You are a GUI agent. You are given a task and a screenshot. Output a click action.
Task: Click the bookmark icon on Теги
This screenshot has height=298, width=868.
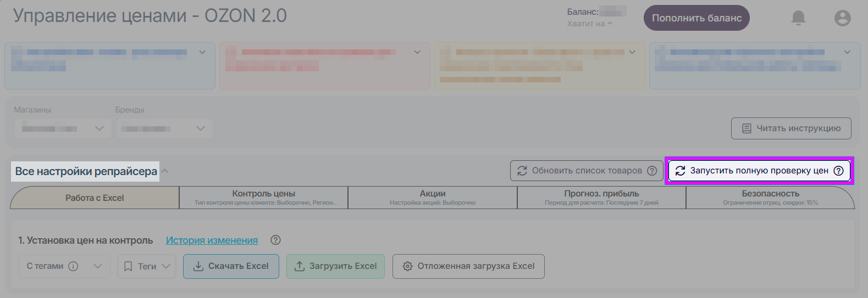(x=128, y=266)
